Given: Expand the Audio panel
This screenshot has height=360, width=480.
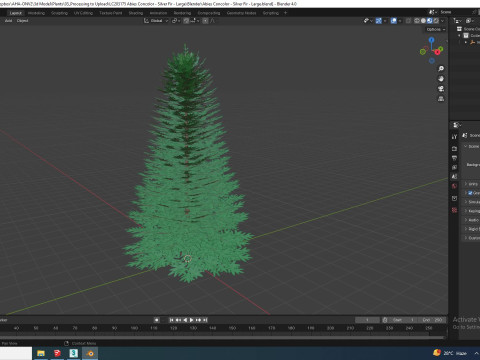Looking at the screenshot, I should coord(466,220).
